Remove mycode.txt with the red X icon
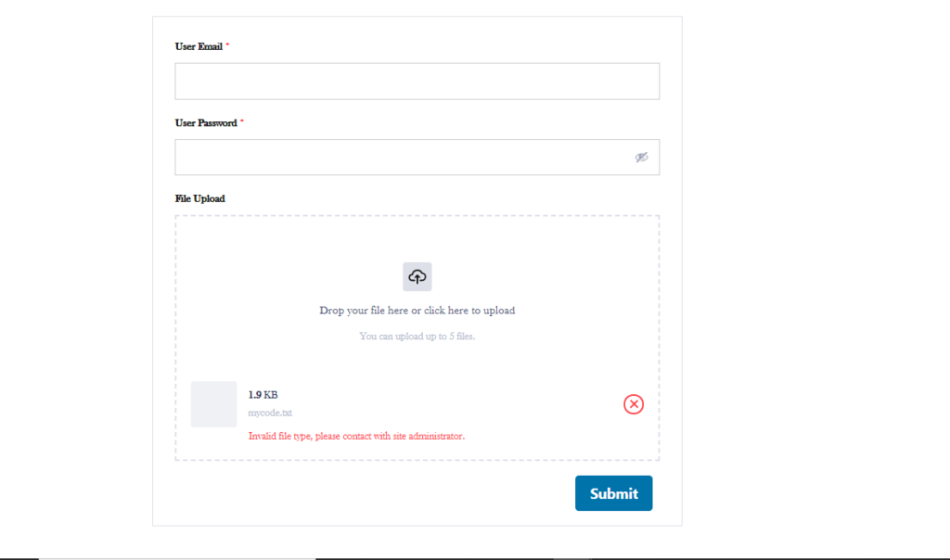The width and height of the screenshot is (950, 560). pyautogui.click(x=633, y=404)
